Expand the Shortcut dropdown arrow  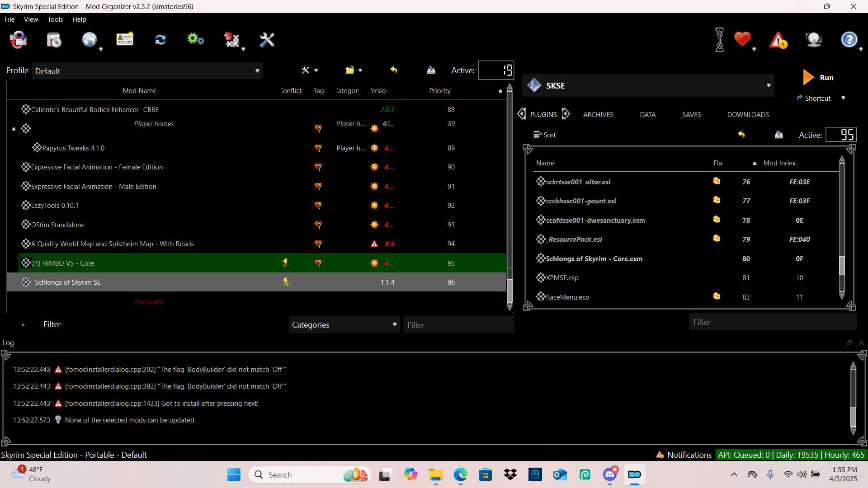(x=843, y=98)
